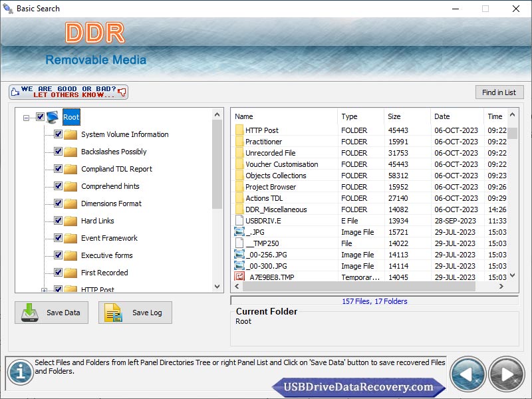Click the Event Framework folder icon
Image resolution: width=532 pixels, height=399 pixels.
coord(70,238)
